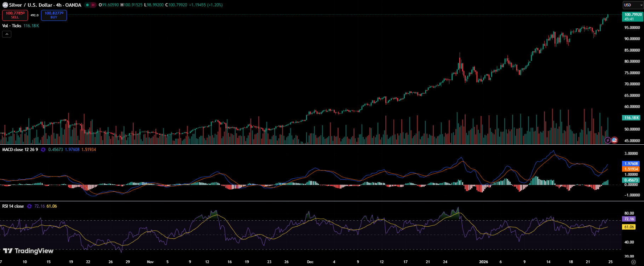Open the USD currency dropdown
Image resolution: width=644 pixels, height=266 pixels.
[632, 5]
